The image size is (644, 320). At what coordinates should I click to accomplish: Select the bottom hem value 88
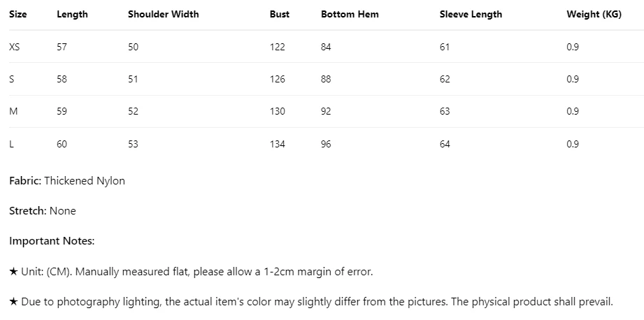(x=326, y=79)
